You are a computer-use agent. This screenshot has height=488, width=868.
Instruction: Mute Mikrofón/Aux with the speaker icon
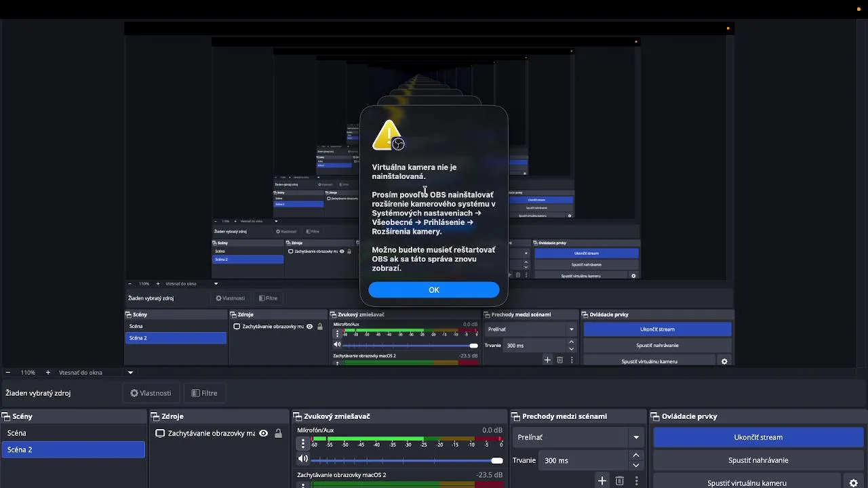pyautogui.click(x=303, y=460)
